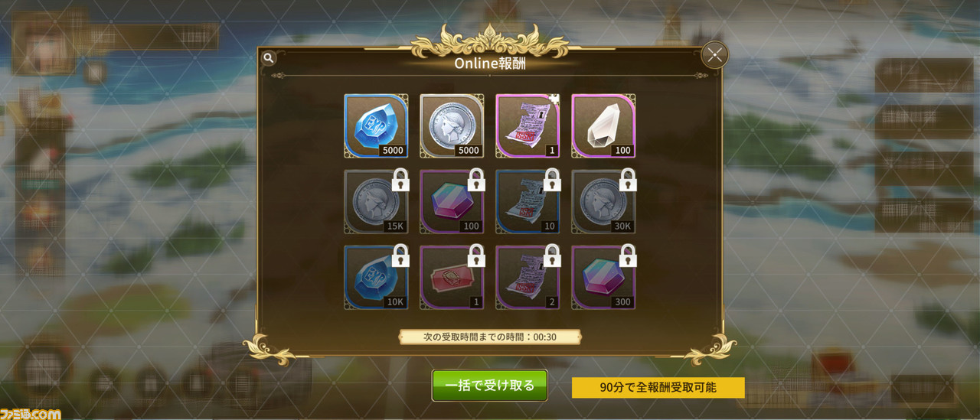
Task: Click the lock icon on 300 gem reward
Action: point(628,256)
